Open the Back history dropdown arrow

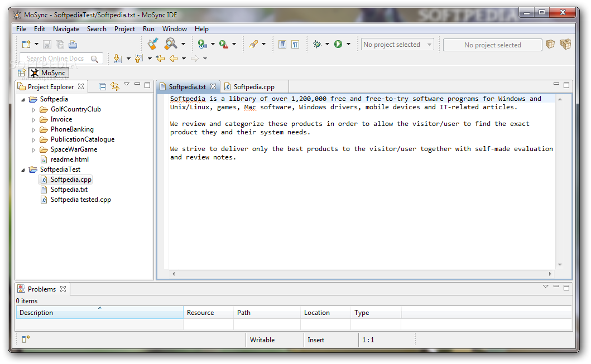point(184,59)
